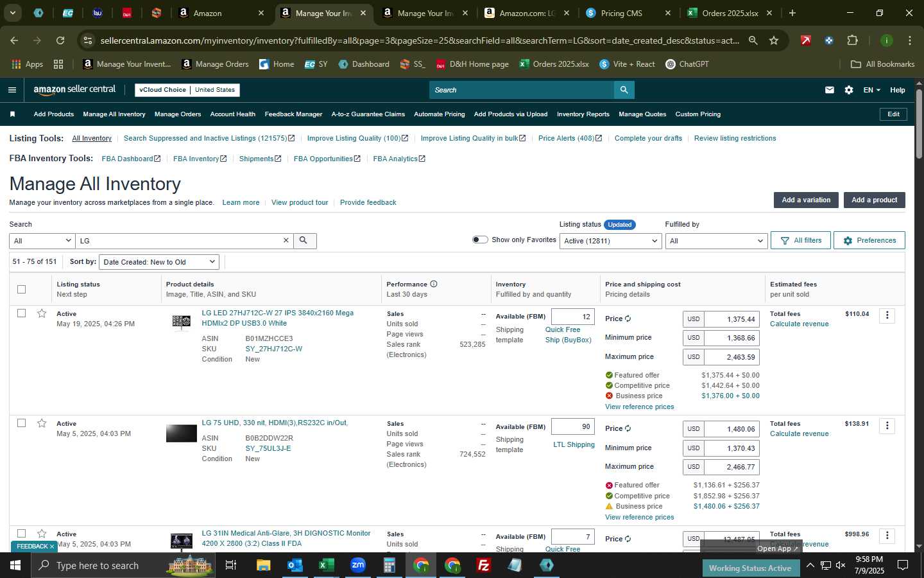924x578 pixels.
Task: Open the new tab plus button
Action: point(792,13)
